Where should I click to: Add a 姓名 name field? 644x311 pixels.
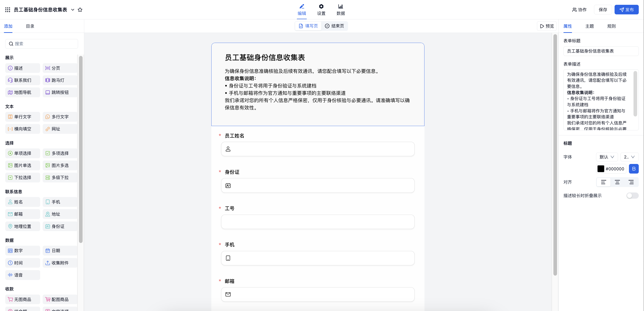click(23, 202)
